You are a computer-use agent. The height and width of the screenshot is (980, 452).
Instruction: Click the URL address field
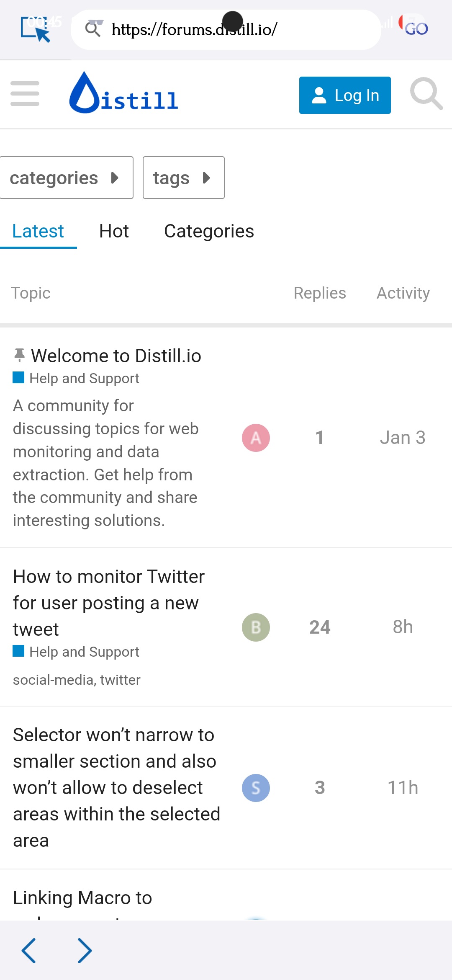coord(226,29)
